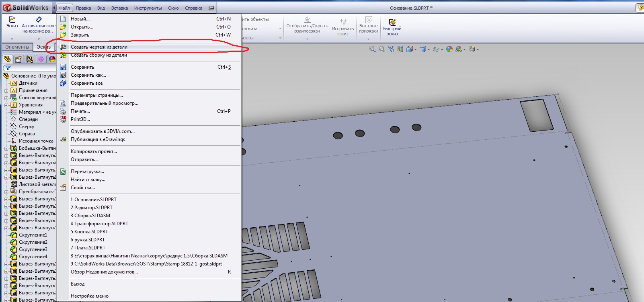Click Отобразить/Скрыть взаимосвязи toolbar icon
The width and height of the screenshot is (644, 302).
point(307,25)
